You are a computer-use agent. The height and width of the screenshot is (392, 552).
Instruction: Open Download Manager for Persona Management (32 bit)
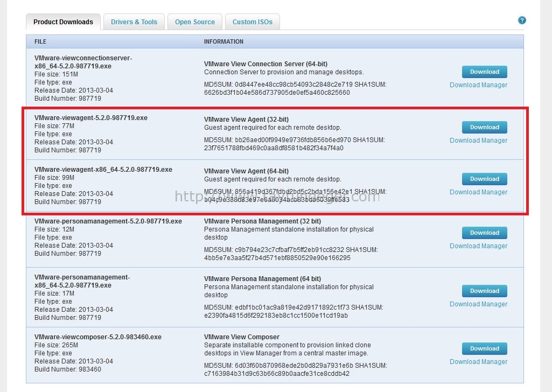coord(478,246)
